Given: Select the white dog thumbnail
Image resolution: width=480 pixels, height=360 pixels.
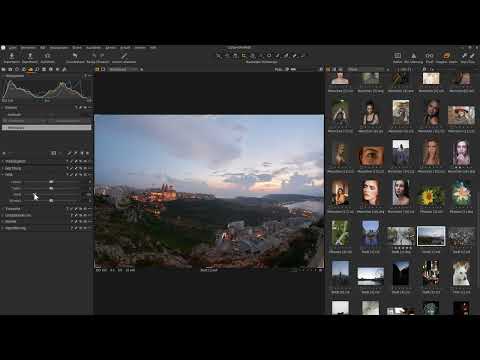Looking at the screenshot, I should [461, 274].
